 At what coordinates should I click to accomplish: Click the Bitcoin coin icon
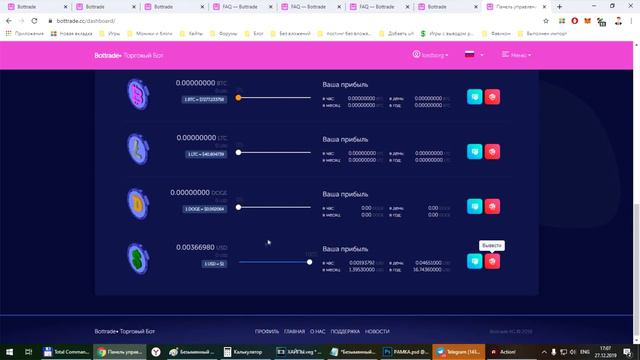pos(138,94)
